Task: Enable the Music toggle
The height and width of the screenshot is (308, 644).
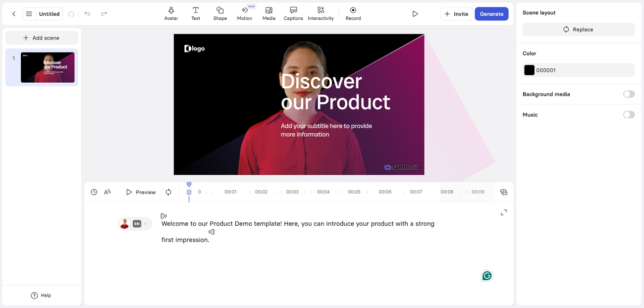Action: pyautogui.click(x=629, y=114)
